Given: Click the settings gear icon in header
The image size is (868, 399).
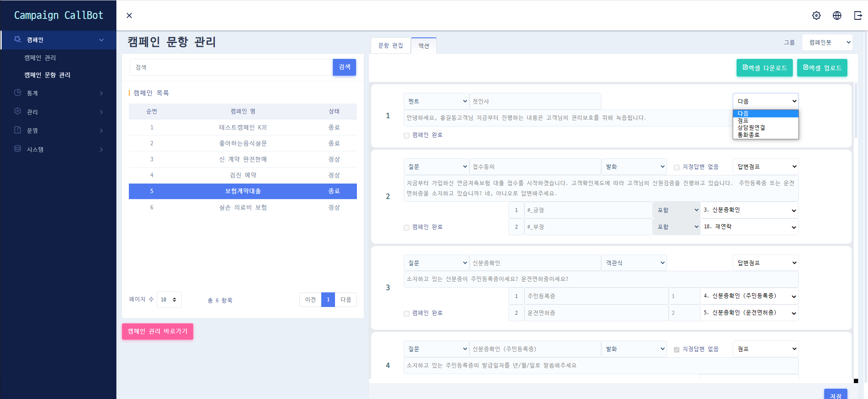Looking at the screenshot, I should point(816,15).
